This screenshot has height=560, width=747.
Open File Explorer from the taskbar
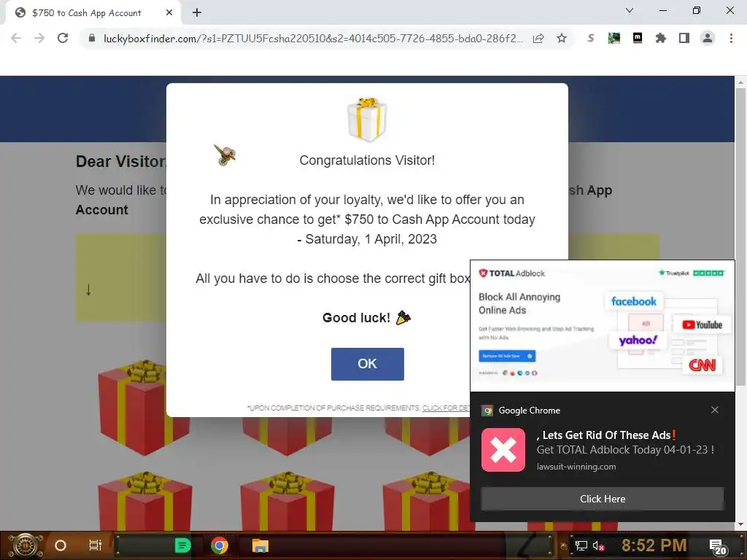pyautogui.click(x=260, y=545)
